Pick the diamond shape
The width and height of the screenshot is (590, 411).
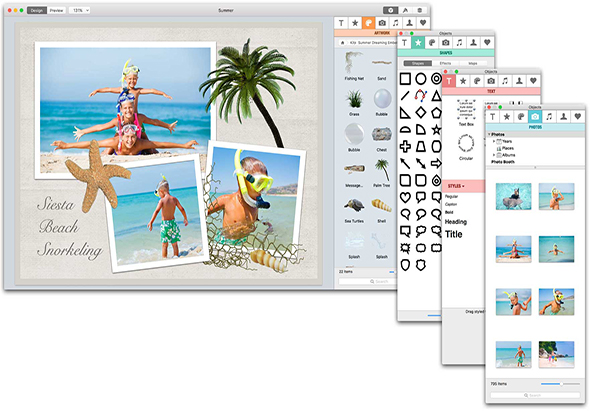click(421, 112)
